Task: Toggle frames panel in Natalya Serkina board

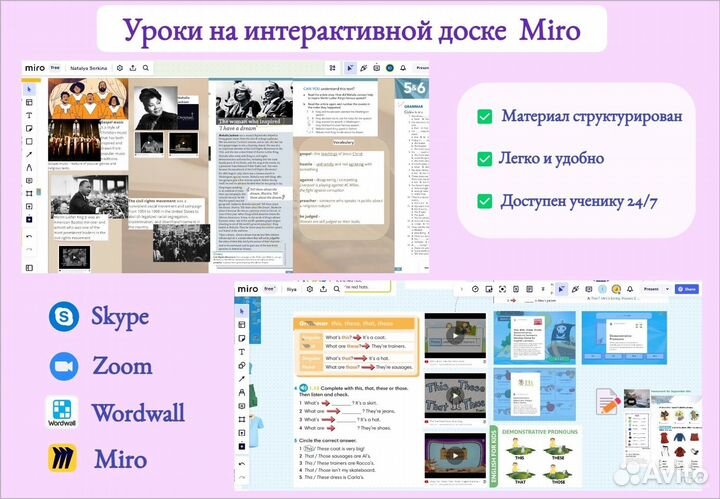Action: 29,267
